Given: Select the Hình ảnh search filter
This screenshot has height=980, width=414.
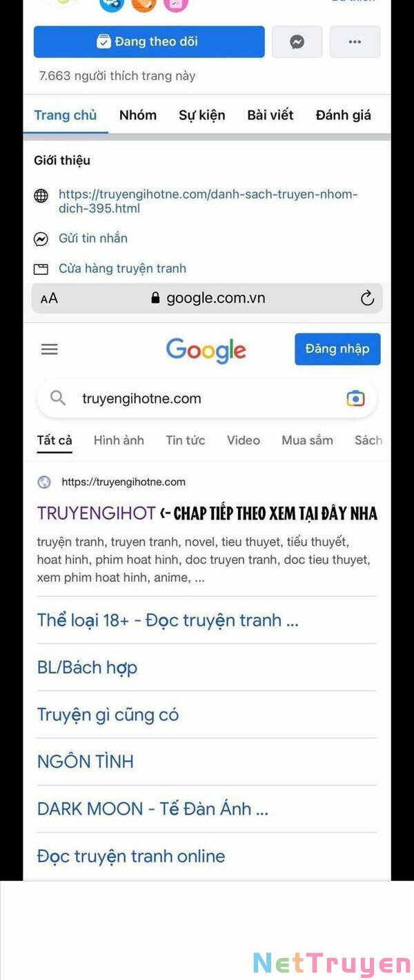Looking at the screenshot, I should 119,440.
